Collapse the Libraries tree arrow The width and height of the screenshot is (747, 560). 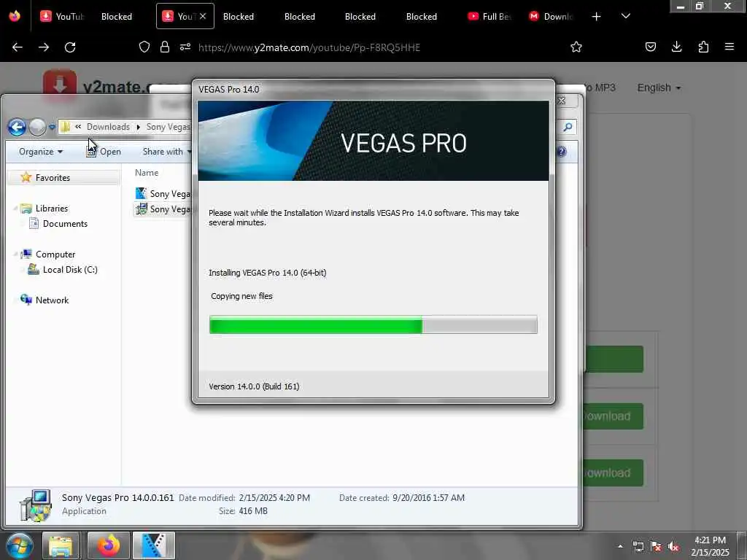(15, 209)
